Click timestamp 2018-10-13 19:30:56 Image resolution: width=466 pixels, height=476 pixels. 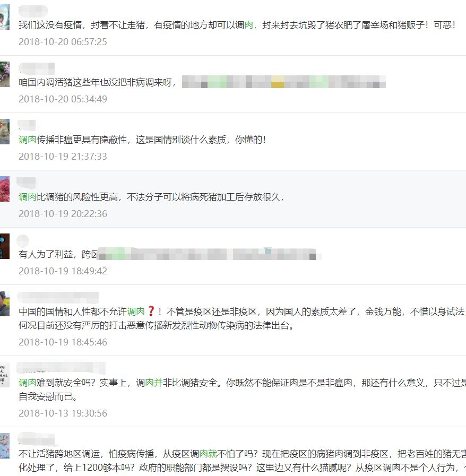tap(63, 413)
